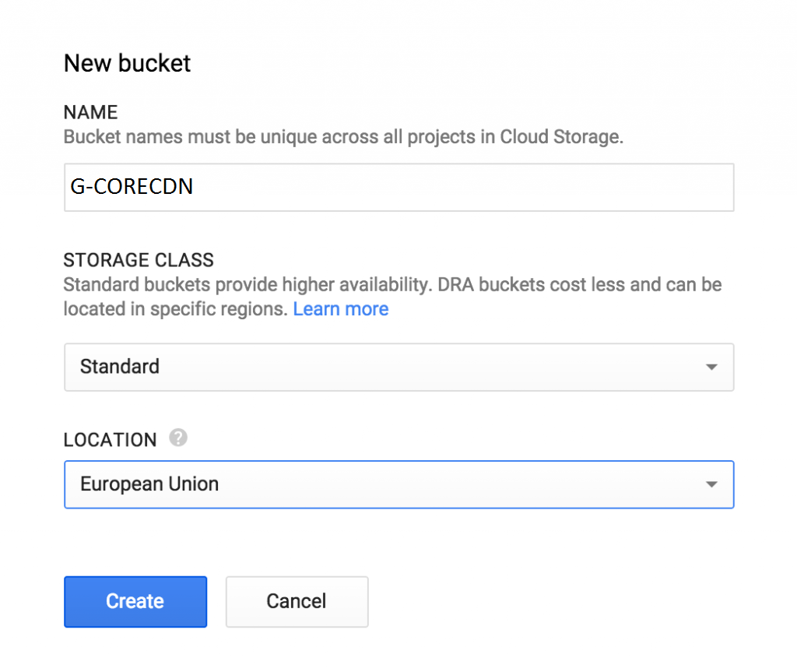The height and width of the screenshot is (672, 797).
Task: Place cursor after G-CORECDN in name field
Action: (x=196, y=187)
